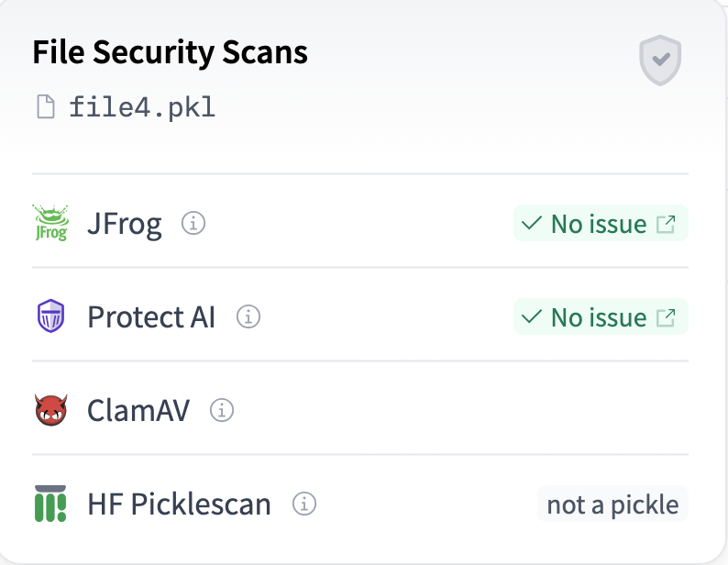Click the "not a pickle" status badge

[x=612, y=504]
